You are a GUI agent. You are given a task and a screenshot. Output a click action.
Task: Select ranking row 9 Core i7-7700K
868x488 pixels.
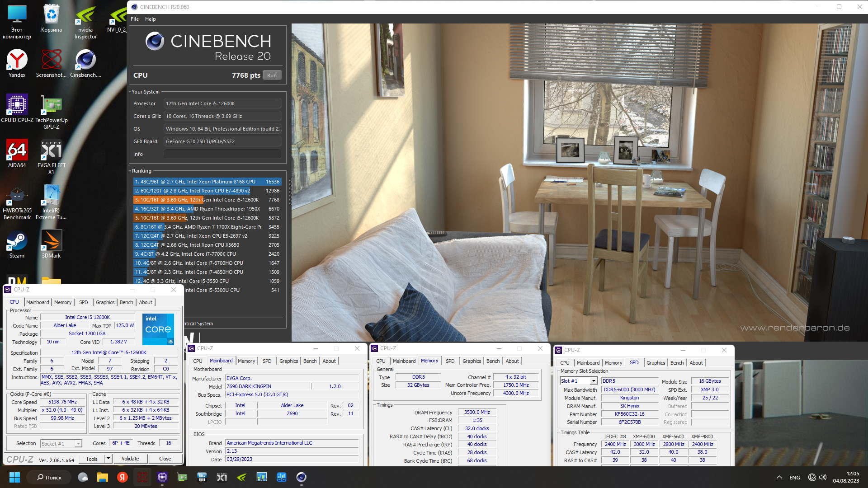click(x=207, y=254)
